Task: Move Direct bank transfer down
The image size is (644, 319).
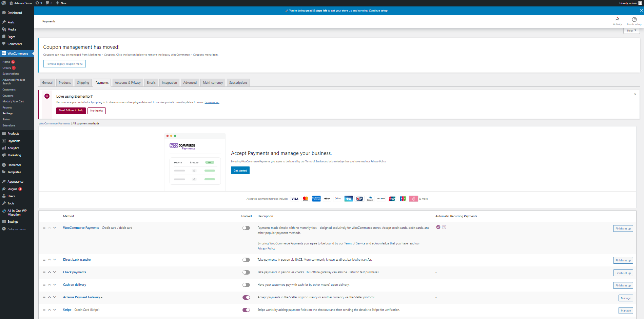Action: [x=55, y=260]
